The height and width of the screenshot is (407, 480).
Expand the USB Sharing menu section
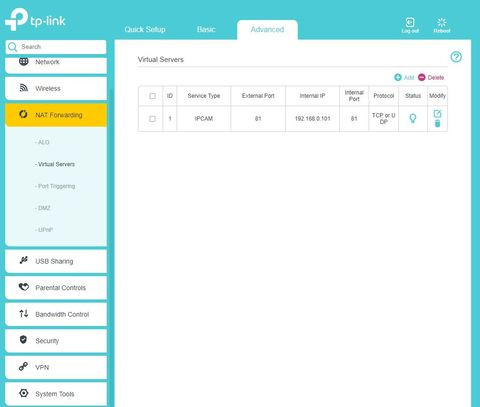[56, 261]
